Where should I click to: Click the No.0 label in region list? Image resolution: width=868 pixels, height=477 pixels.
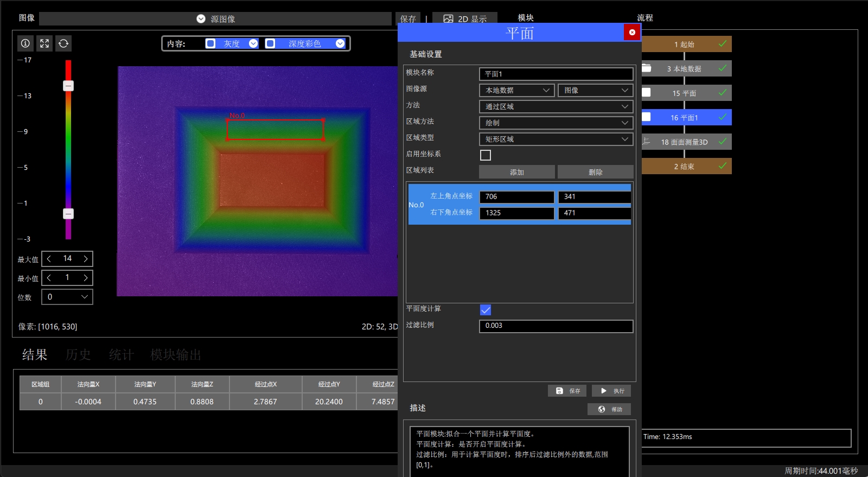(416, 205)
